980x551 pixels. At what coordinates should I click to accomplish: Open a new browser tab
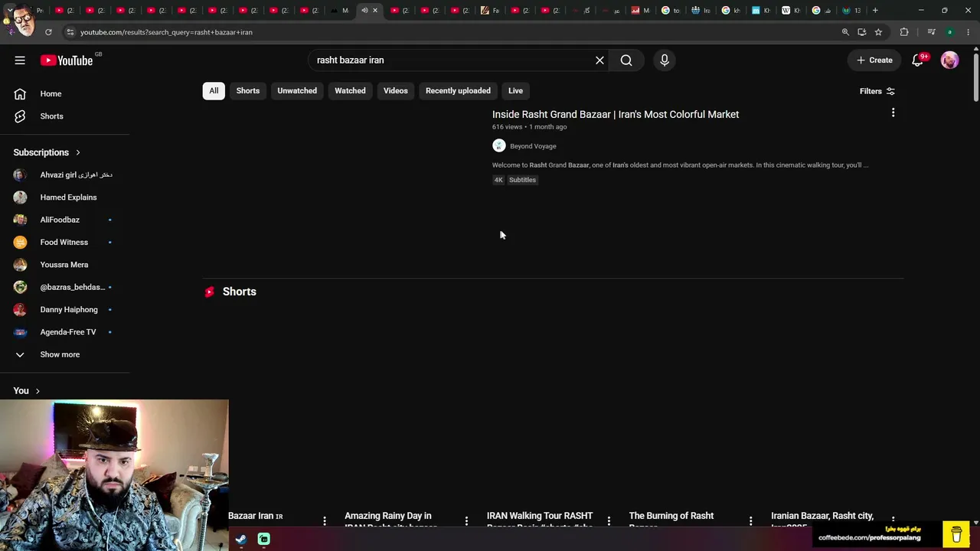point(875,11)
